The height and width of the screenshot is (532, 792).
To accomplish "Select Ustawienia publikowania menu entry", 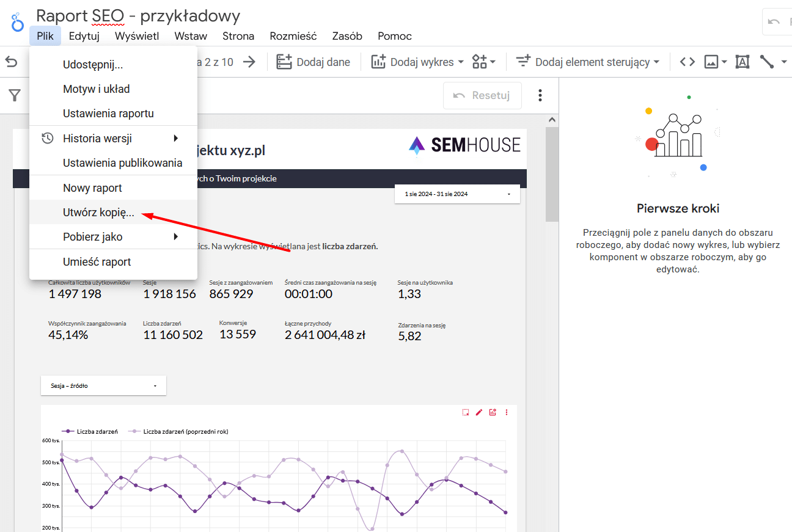I will pos(113,162).
